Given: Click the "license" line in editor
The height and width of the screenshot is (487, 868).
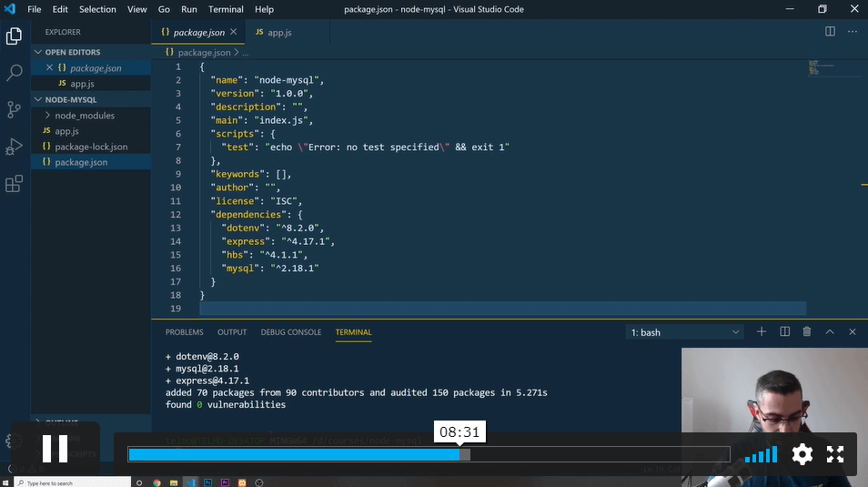Looking at the screenshot, I should tap(257, 201).
